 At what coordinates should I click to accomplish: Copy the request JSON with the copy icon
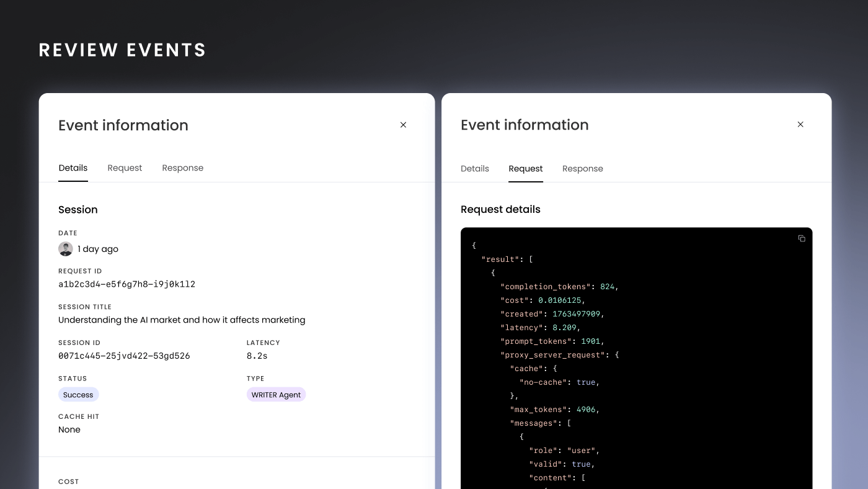click(x=801, y=239)
